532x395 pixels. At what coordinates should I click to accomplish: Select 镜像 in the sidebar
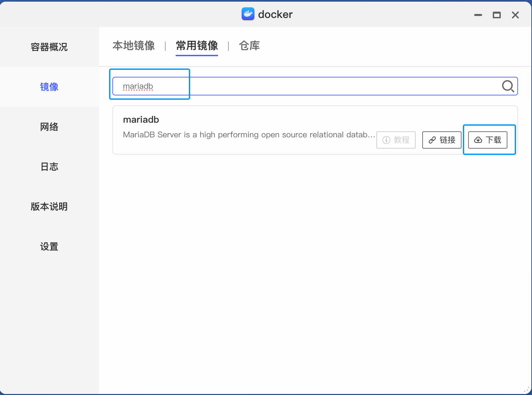tap(49, 87)
